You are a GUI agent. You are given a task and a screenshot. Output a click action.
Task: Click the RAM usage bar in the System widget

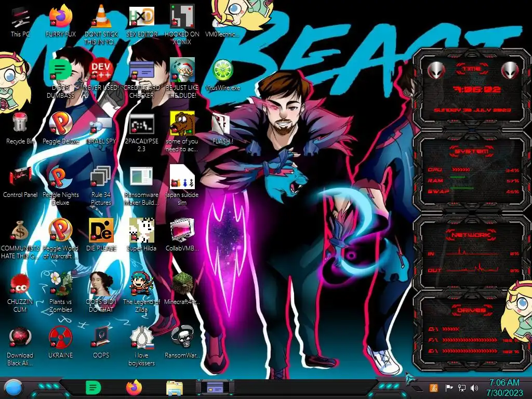458,177
